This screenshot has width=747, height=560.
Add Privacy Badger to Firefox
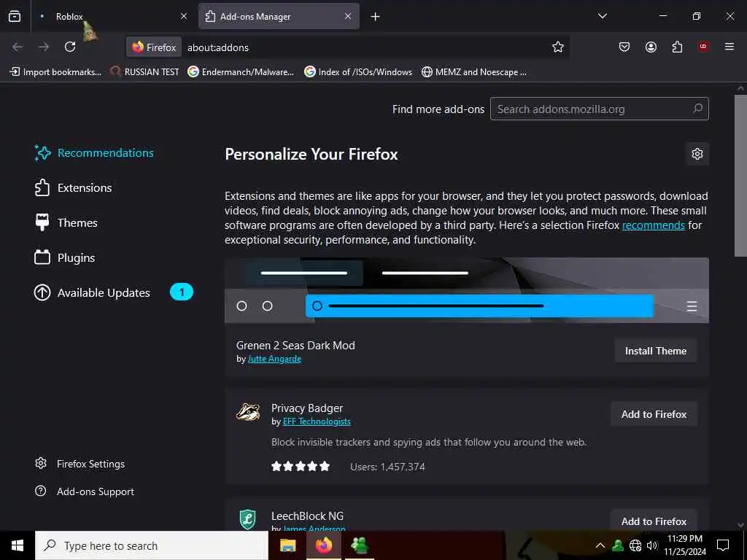654,414
